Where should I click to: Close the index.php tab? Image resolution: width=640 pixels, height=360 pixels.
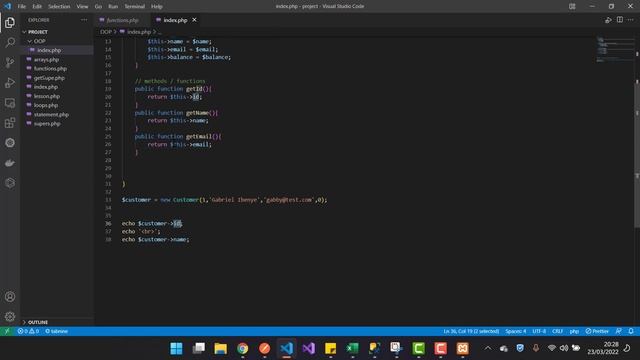[x=194, y=20]
